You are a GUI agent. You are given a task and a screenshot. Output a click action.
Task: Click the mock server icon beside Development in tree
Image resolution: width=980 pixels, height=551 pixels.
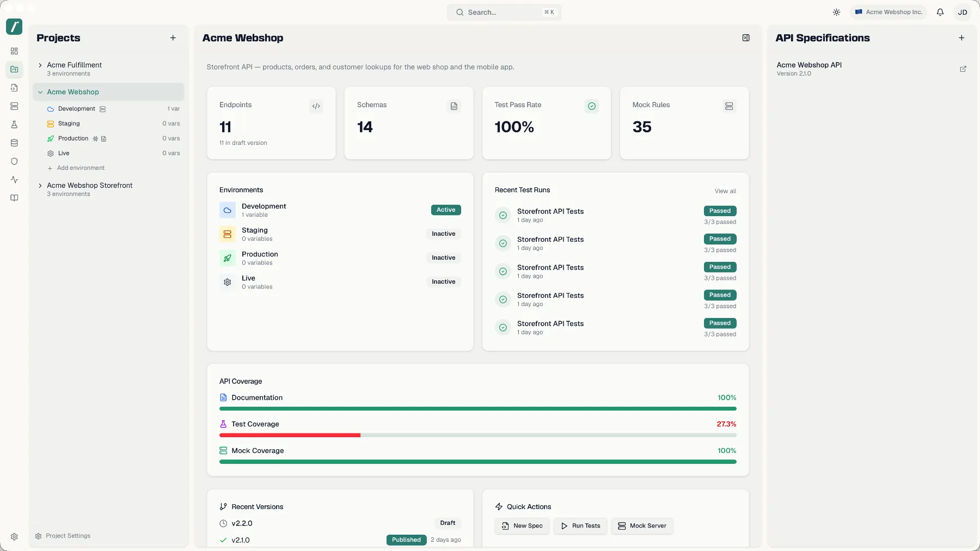[102, 109]
